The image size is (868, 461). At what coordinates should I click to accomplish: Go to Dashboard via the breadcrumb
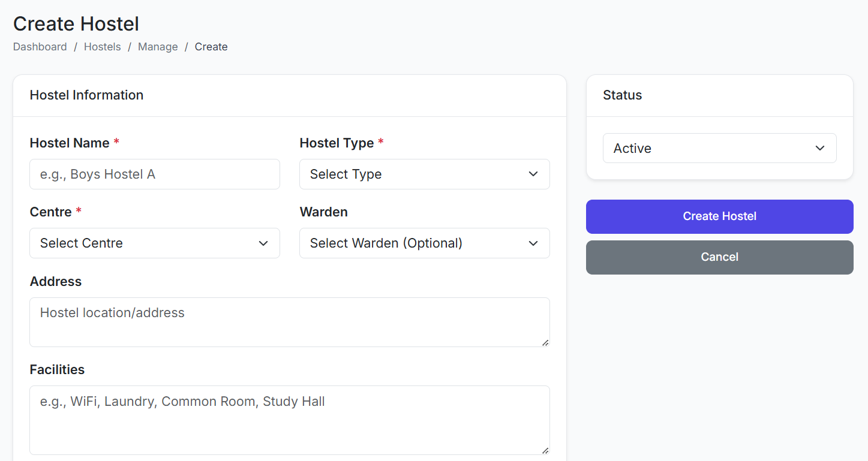coord(40,47)
